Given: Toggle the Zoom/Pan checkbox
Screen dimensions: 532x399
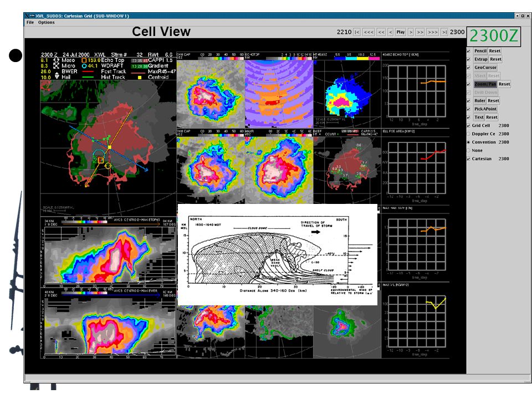Looking at the screenshot, I should [469, 84].
